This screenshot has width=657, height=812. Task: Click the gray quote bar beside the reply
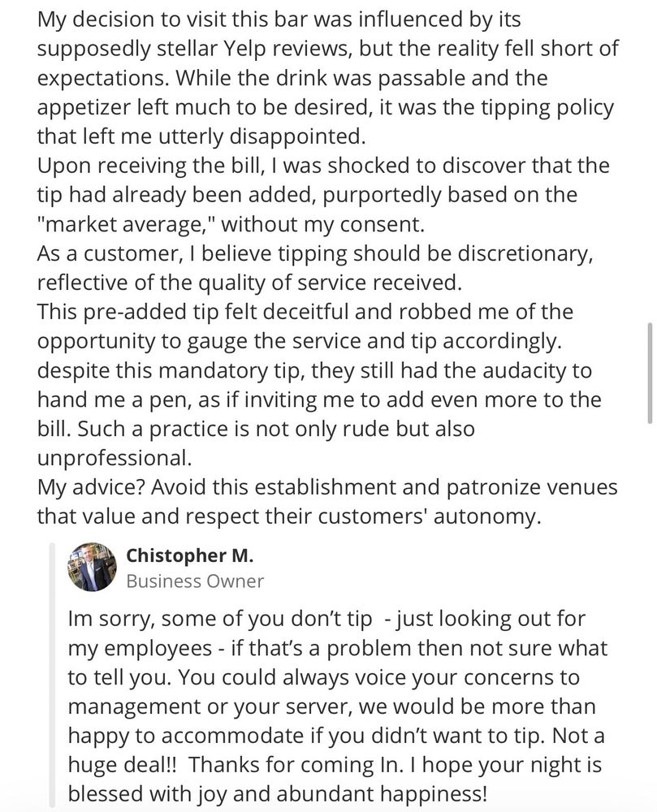coord(53,674)
